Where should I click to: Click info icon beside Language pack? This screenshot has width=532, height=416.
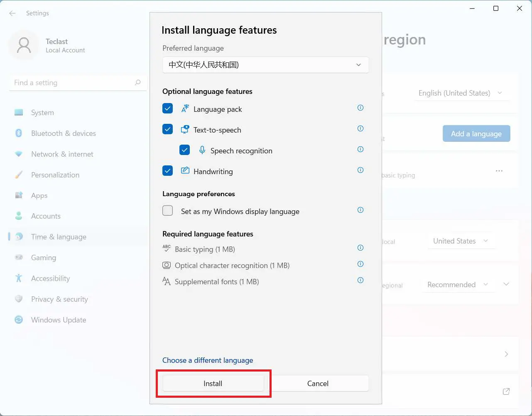tap(360, 108)
